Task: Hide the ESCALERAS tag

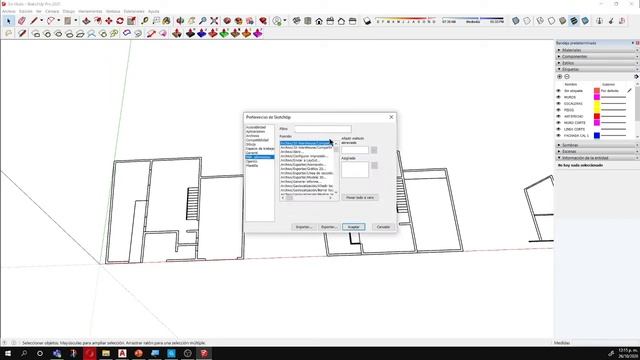Action: (559, 104)
